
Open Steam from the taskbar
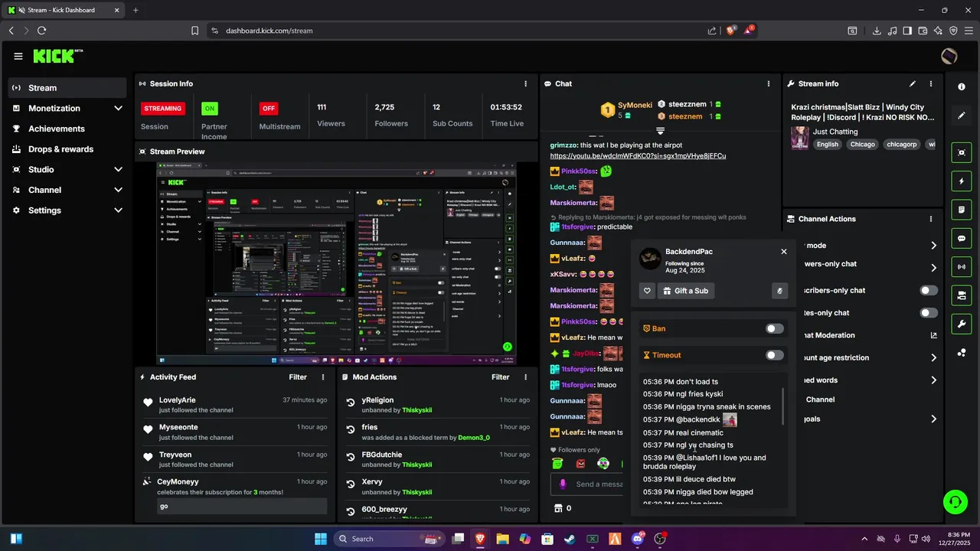[x=570, y=539]
